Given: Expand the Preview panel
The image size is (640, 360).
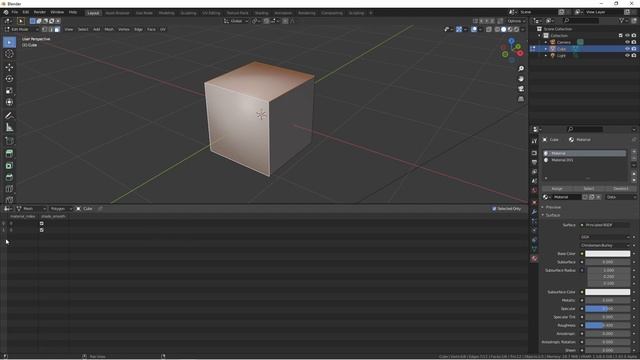Looking at the screenshot, I should coord(553,207).
